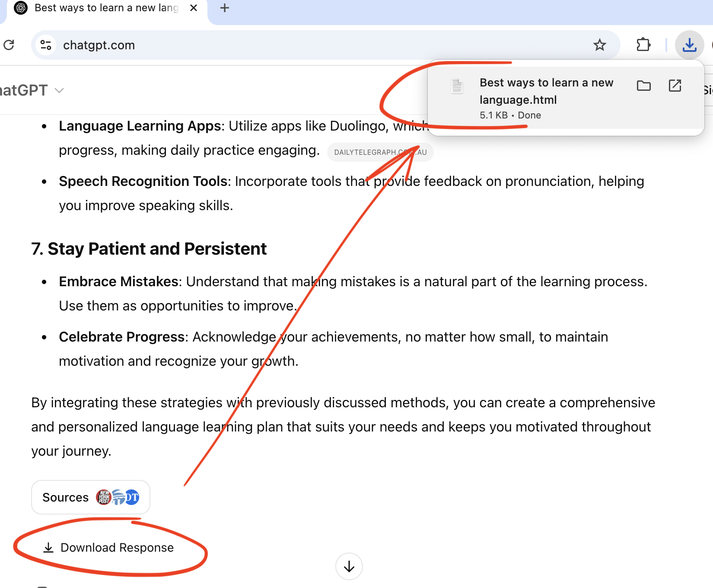Click 'Language Learning Apps' bold text

(x=140, y=126)
